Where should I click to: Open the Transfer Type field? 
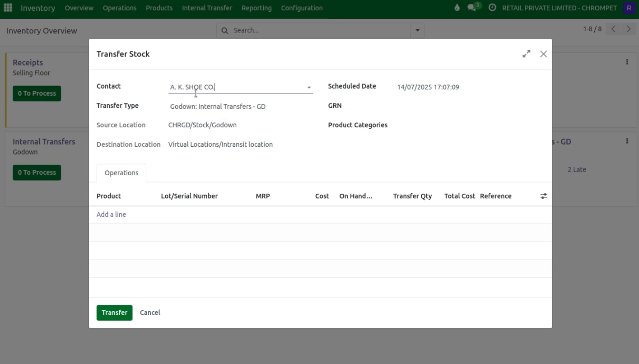point(218,106)
